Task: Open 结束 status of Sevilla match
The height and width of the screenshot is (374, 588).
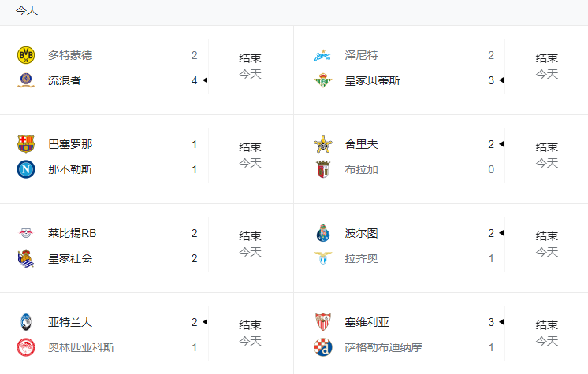Action: (547, 325)
